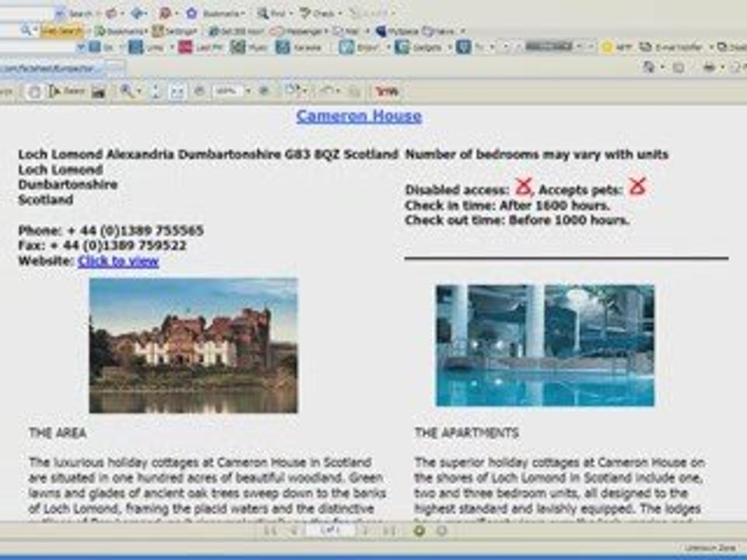This screenshot has height=560, width=747.
Task: Open the zoom percentage dropdown arrow
Action: click(247, 90)
